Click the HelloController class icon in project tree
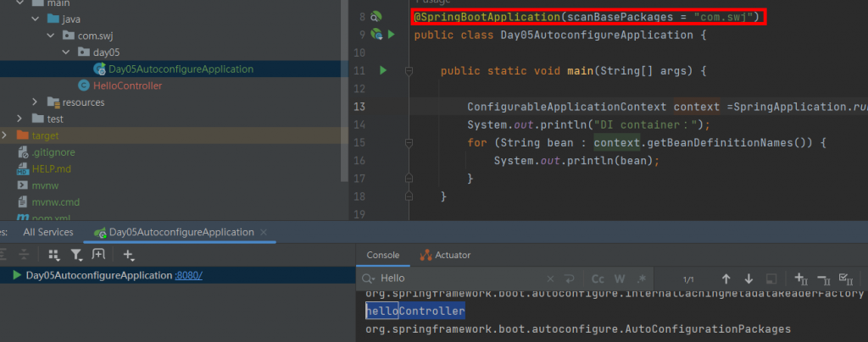The width and height of the screenshot is (868, 342). (x=84, y=85)
